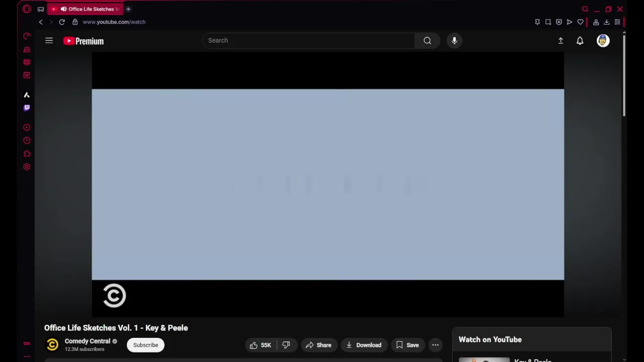Open Twitch in the sidebar
The height and width of the screenshot is (362, 644).
[27, 108]
